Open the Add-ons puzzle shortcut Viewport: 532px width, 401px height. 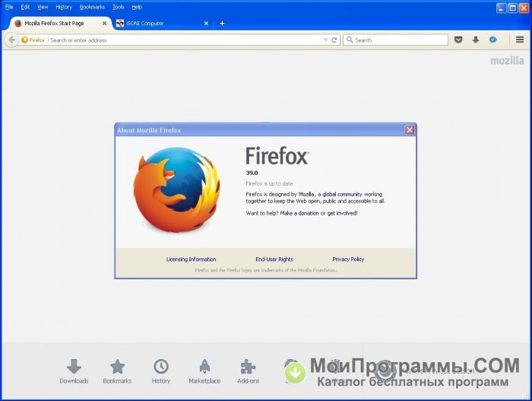248,371
